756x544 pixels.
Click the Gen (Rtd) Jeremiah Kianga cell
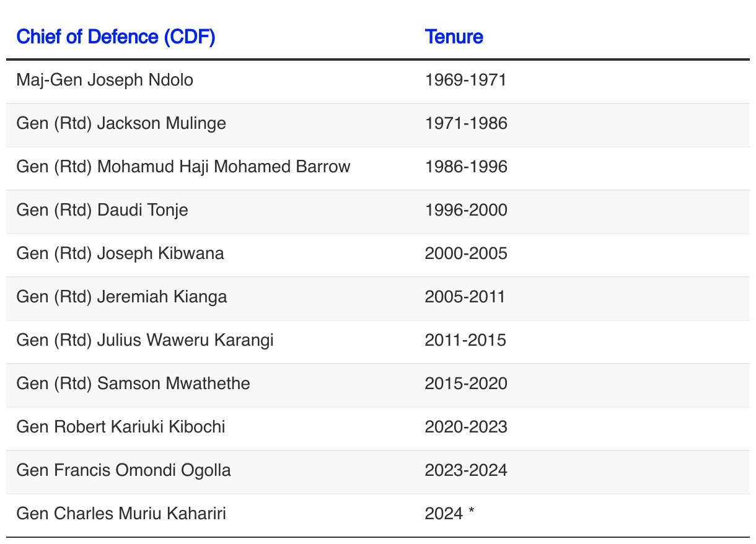[x=121, y=297]
